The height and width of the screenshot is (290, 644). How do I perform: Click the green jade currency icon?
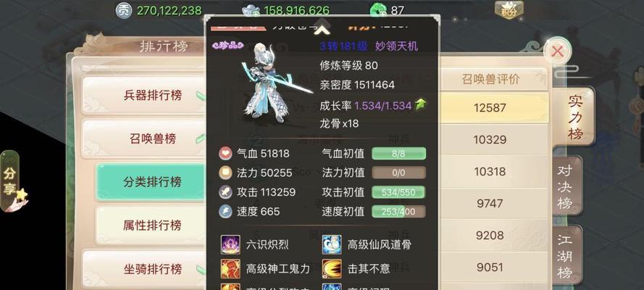point(378,10)
